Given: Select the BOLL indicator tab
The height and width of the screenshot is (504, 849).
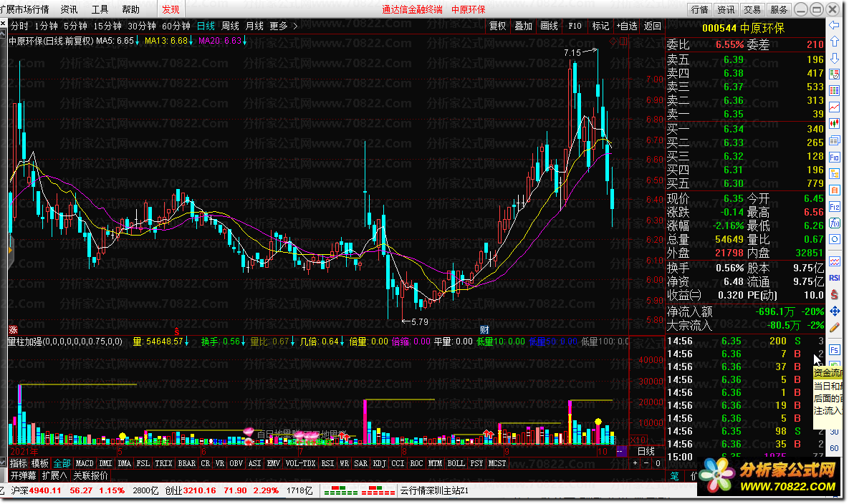Looking at the screenshot, I should point(456,463).
